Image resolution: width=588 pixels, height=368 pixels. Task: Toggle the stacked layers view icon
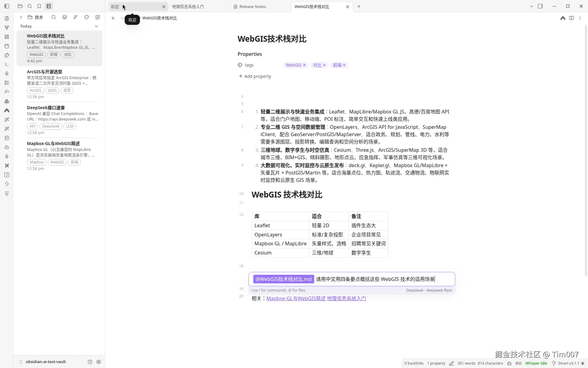point(65,17)
